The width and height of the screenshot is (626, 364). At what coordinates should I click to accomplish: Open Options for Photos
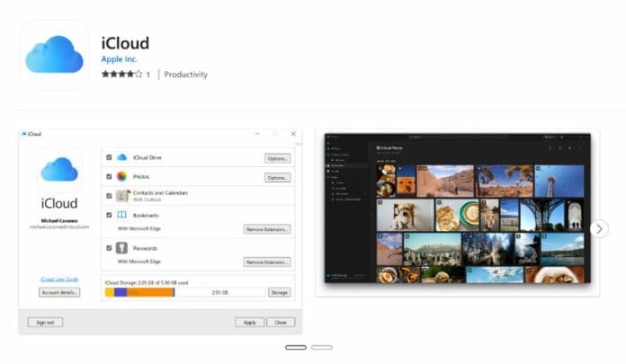point(277,178)
